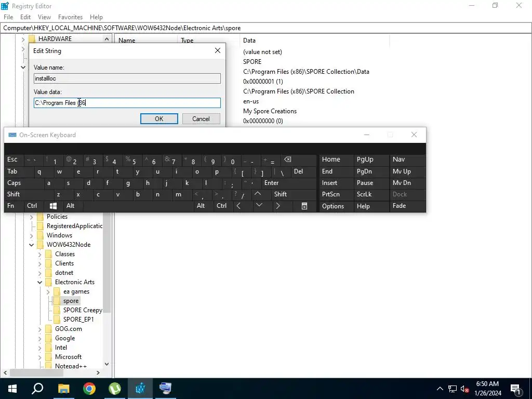Tap the Windows logo key on keyboard

pyautogui.click(x=53, y=206)
